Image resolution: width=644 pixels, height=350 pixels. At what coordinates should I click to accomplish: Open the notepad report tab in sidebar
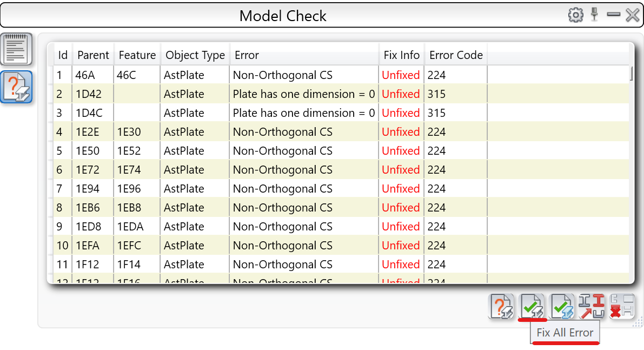coord(16,49)
